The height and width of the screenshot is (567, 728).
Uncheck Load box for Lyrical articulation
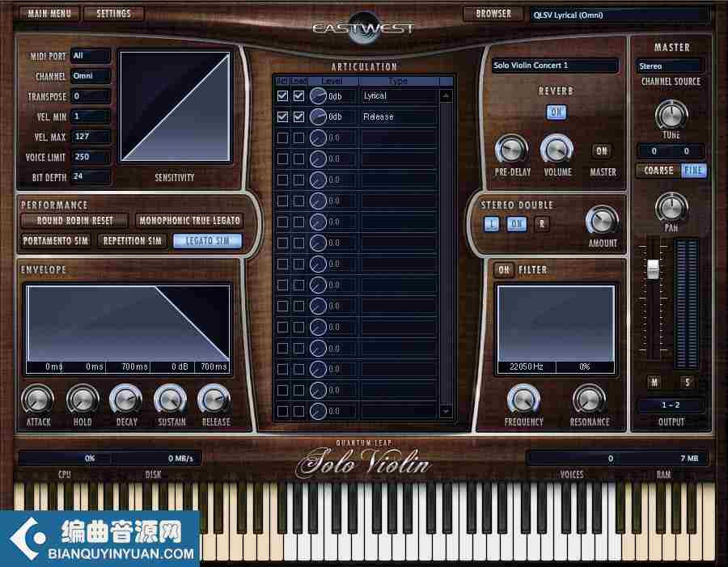click(x=299, y=96)
